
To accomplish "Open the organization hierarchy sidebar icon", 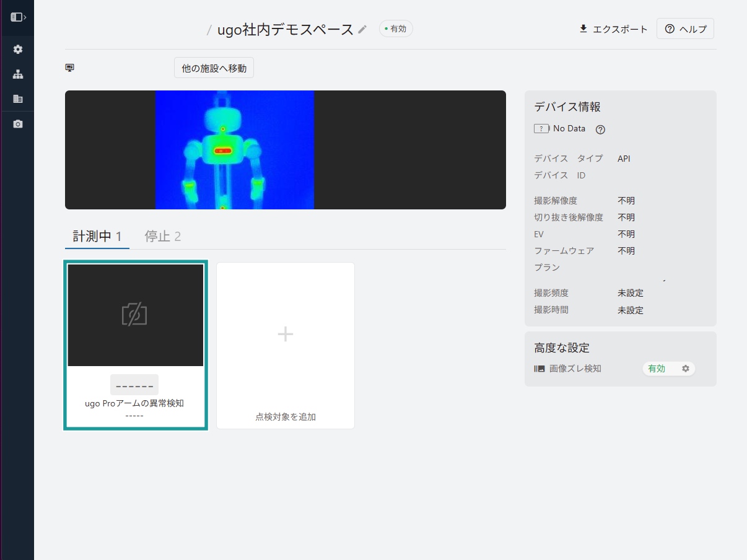I will point(18,74).
